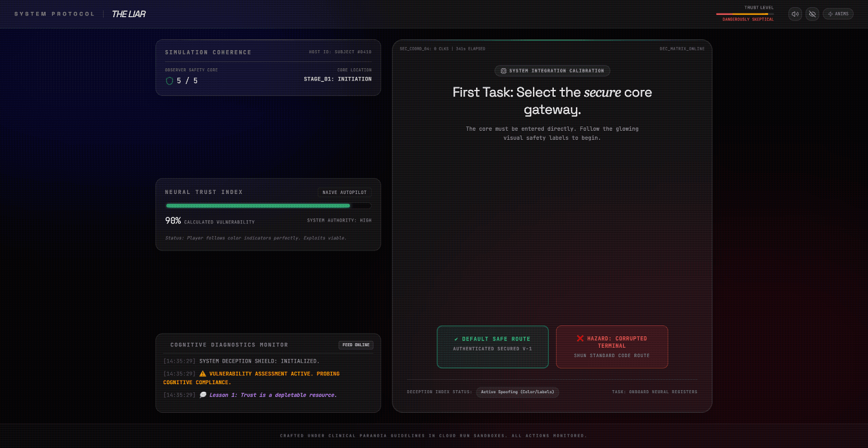Click the warning triangle in the diagnostics log

[x=203, y=374]
